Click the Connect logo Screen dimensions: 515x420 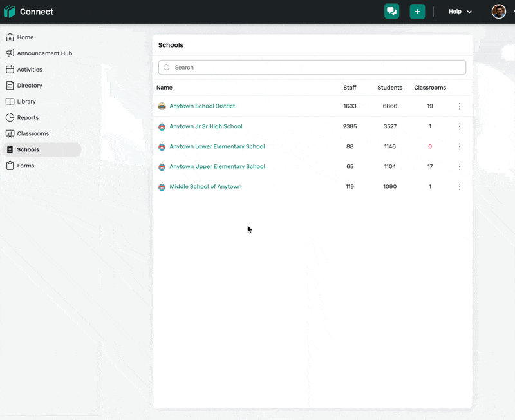pyautogui.click(x=28, y=12)
